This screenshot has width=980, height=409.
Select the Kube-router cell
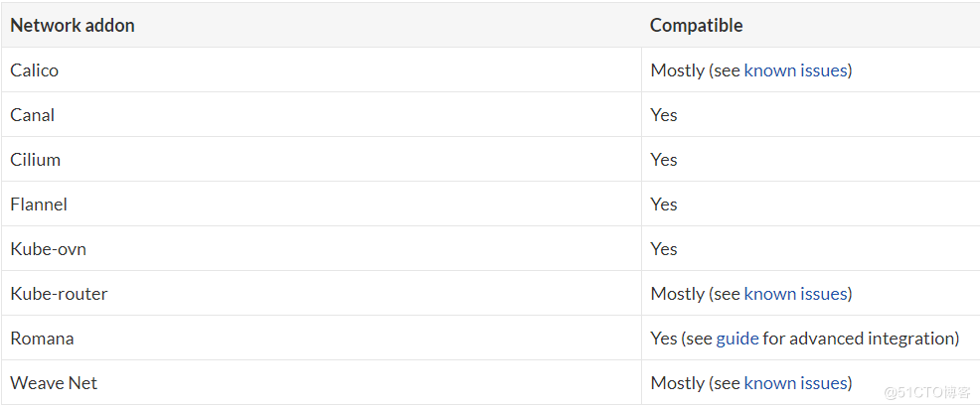pyautogui.click(x=321, y=294)
